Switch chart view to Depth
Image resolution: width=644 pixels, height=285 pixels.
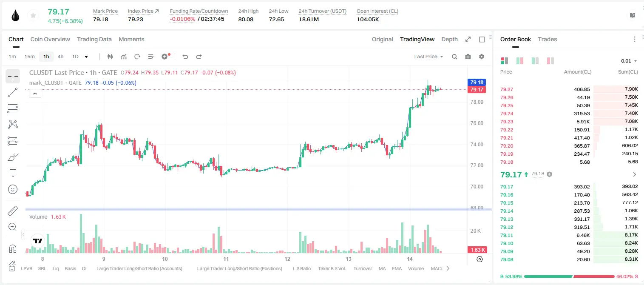(x=449, y=39)
